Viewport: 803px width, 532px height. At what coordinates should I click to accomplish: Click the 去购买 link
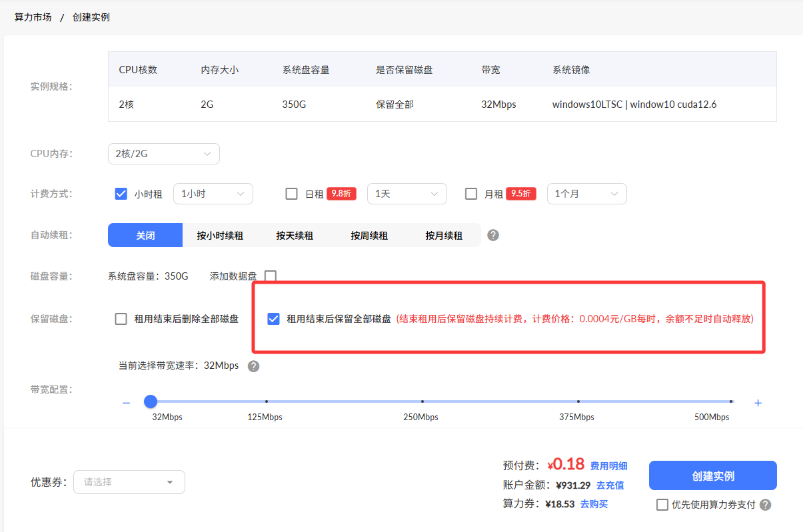(594, 504)
